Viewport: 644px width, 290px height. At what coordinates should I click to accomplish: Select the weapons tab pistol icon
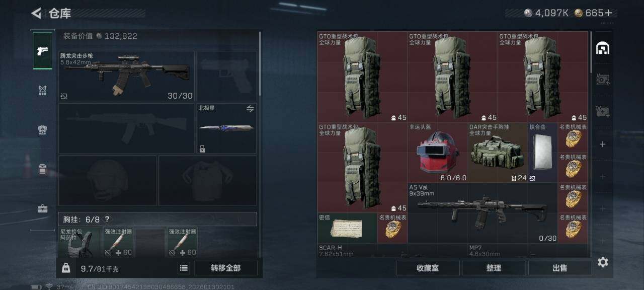click(x=43, y=50)
